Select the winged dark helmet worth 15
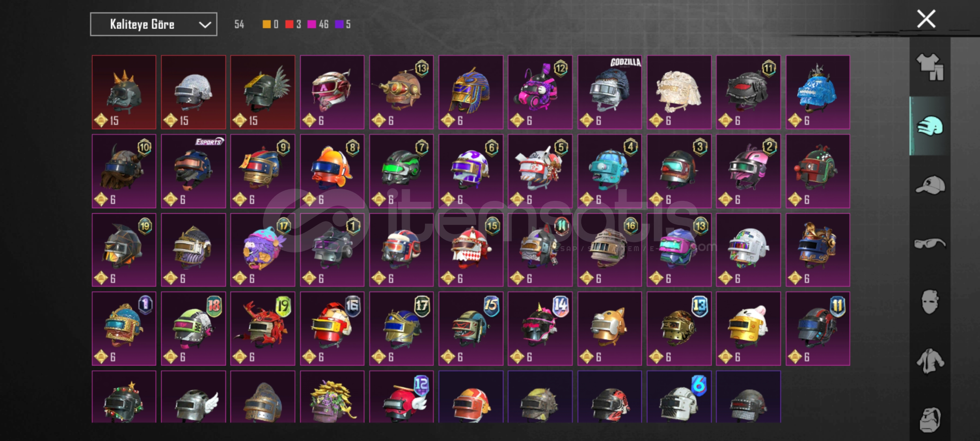This screenshot has height=441, width=980. [x=262, y=92]
